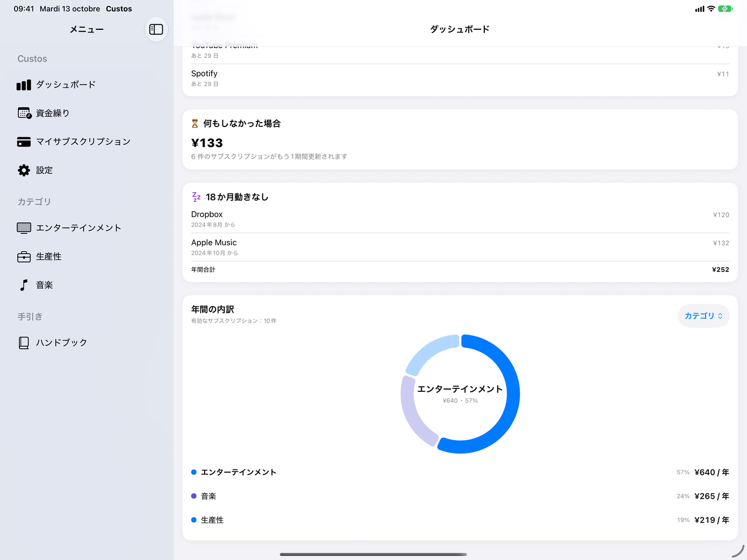Click the battery icon in status bar

point(725,9)
